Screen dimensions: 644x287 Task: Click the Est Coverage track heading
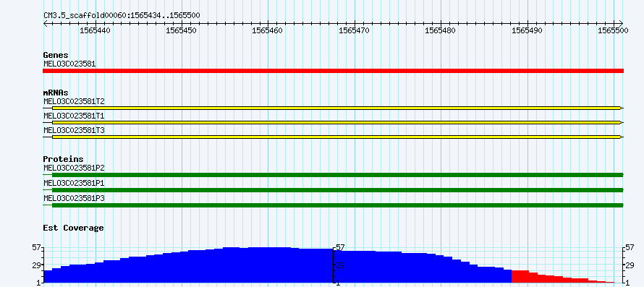74,228
